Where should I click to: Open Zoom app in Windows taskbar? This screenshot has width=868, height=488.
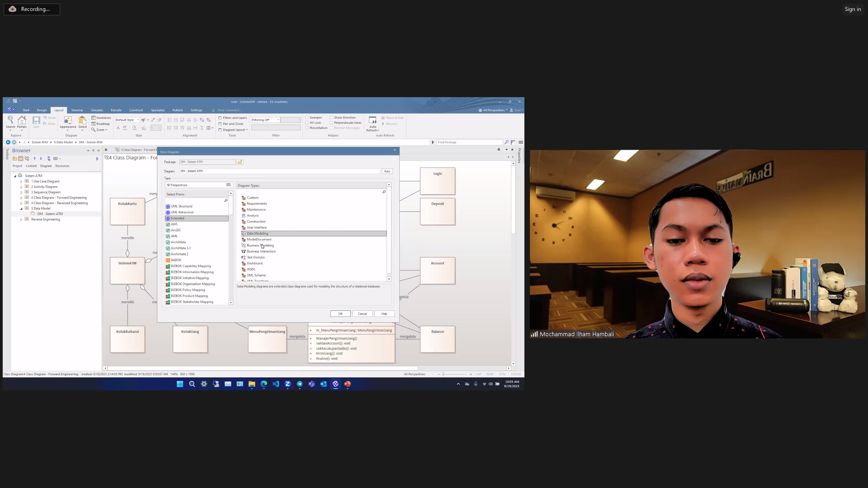[288, 384]
